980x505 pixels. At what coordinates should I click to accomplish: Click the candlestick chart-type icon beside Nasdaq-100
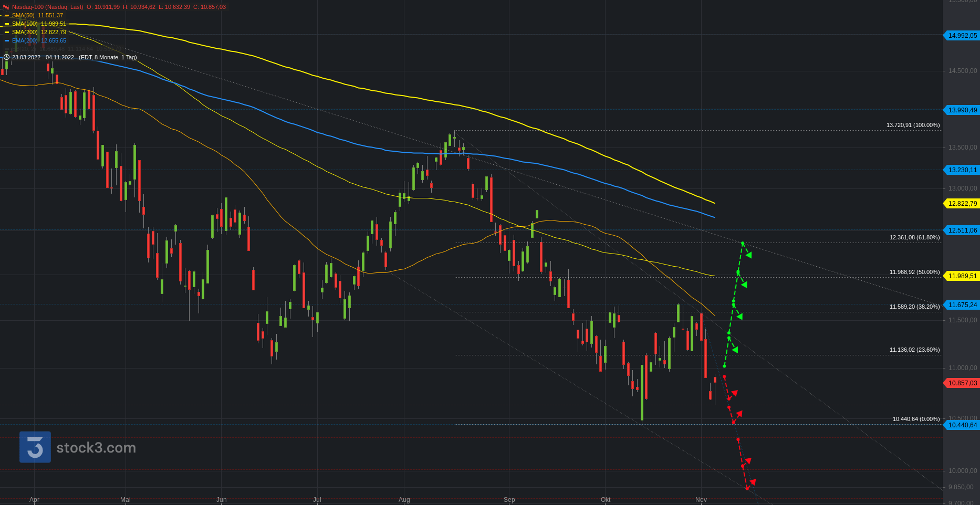[6, 7]
